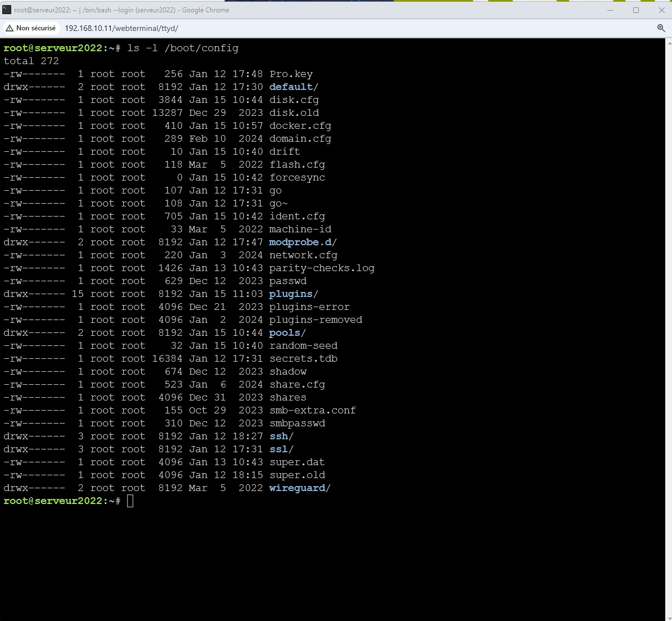Click the 'wireguard/' directory name

click(300, 488)
